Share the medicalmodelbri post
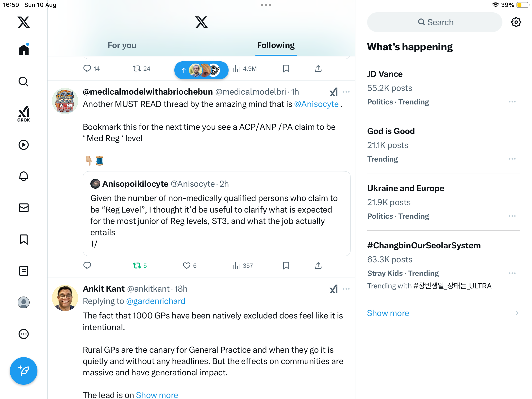Image resolution: width=532 pixels, height=399 pixels. coord(318,266)
